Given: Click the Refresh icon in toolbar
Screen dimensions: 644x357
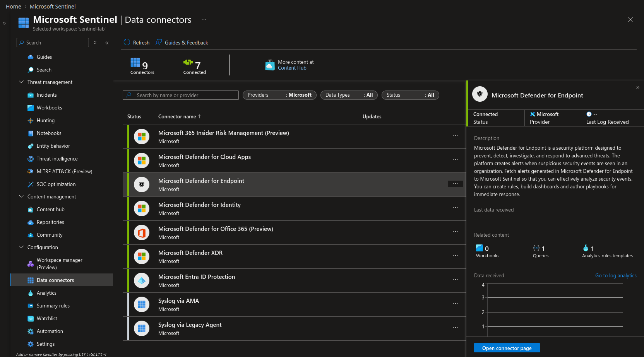Looking at the screenshot, I should pos(127,43).
